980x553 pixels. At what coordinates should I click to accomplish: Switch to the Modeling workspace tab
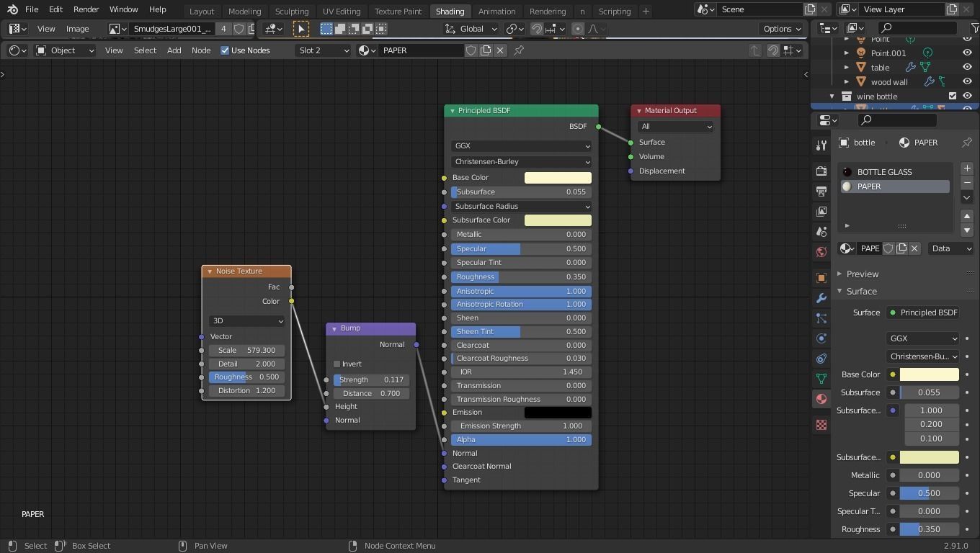pyautogui.click(x=244, y=11)
